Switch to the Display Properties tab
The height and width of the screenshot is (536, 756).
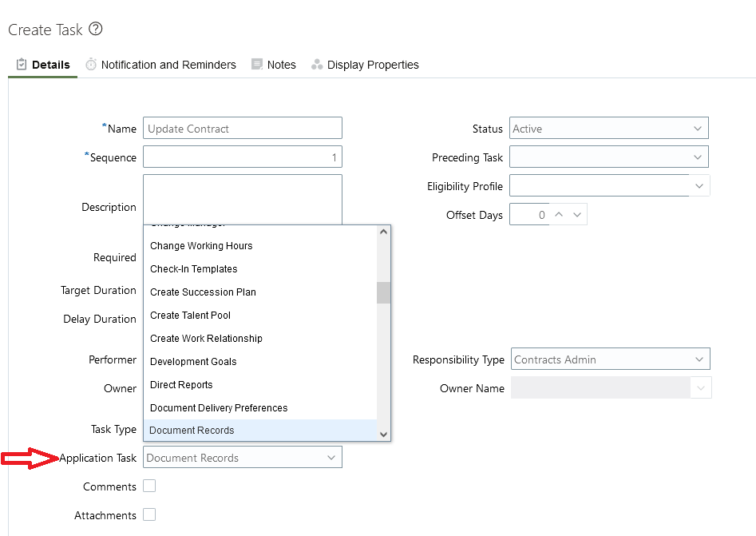pyautogui.click(x=372, y=65)
